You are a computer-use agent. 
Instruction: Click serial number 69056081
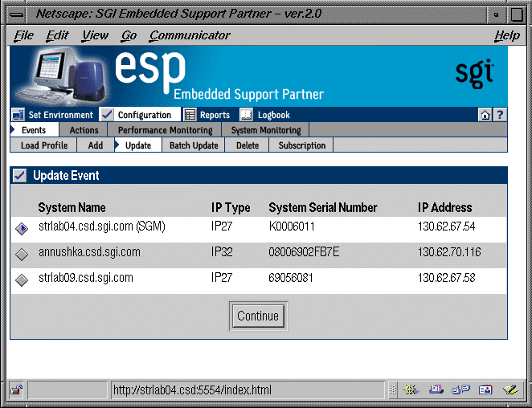[291, 278]
